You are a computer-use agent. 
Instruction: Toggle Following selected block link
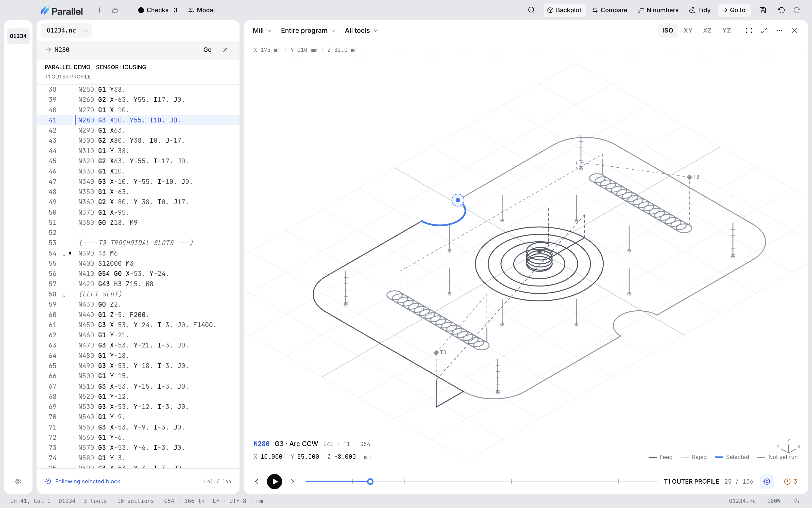tap(82, 482)
